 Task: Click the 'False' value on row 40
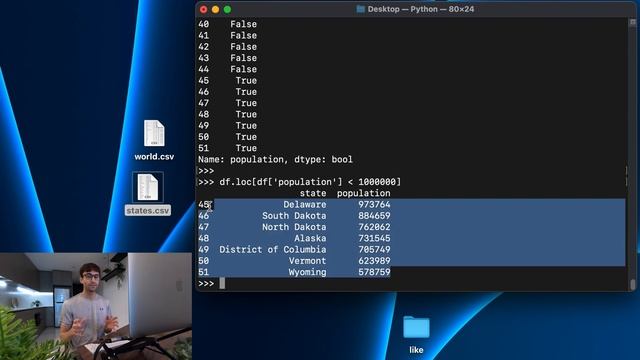coord(244,24)
